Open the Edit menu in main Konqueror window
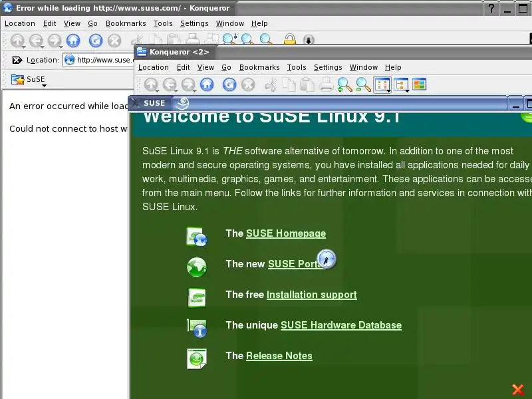Screen dimensions: 532x399 (49, 23)
